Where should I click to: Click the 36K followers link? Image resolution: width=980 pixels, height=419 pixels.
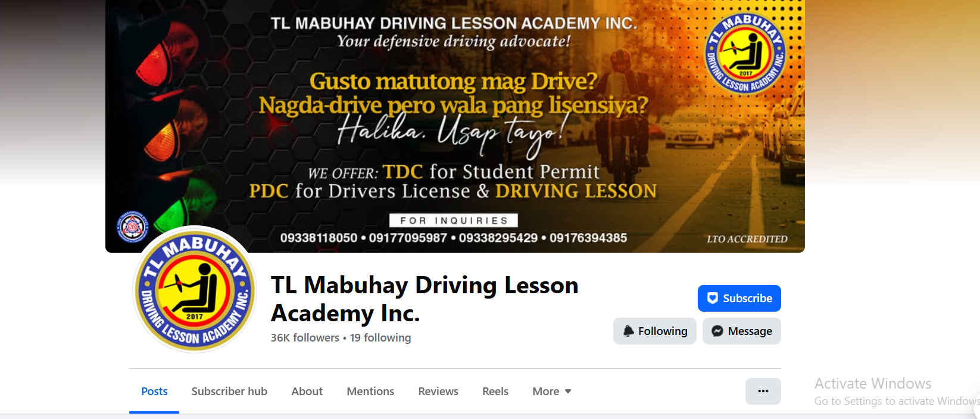305,337
